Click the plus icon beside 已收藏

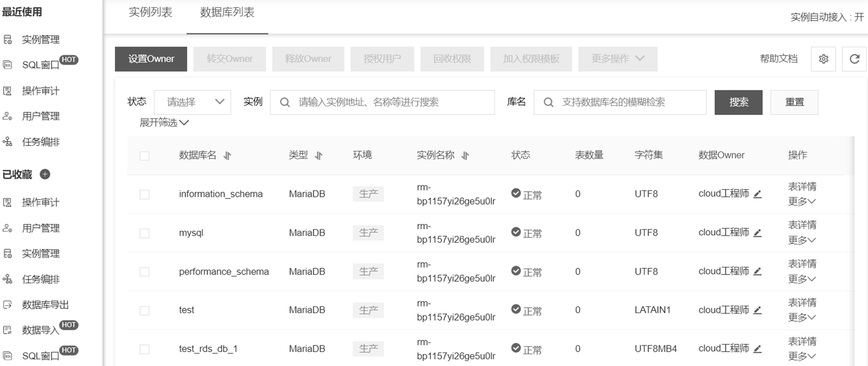(45, 174)
